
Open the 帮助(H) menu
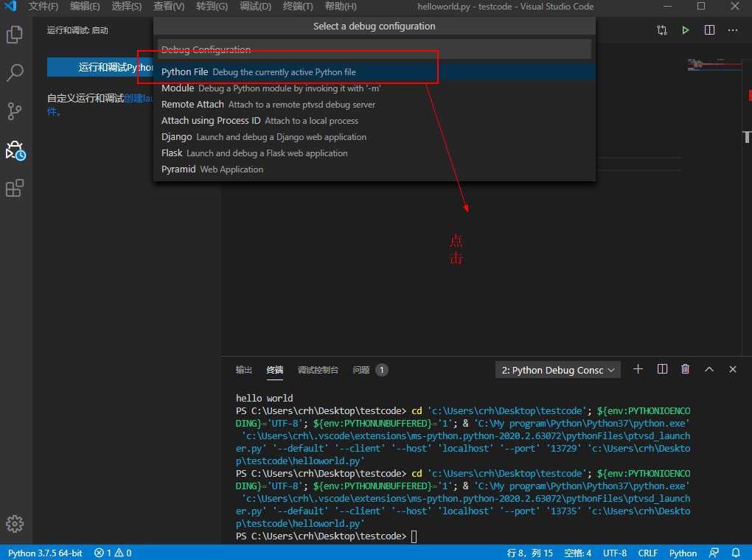click(x=341, y=6)
